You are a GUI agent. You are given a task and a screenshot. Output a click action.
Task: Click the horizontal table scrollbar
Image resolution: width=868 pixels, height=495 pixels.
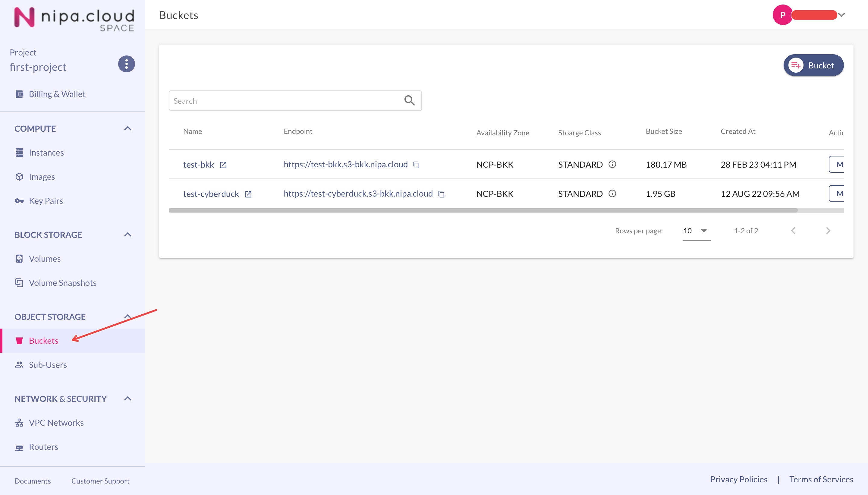pyautogui.click(x=483, y=210)
